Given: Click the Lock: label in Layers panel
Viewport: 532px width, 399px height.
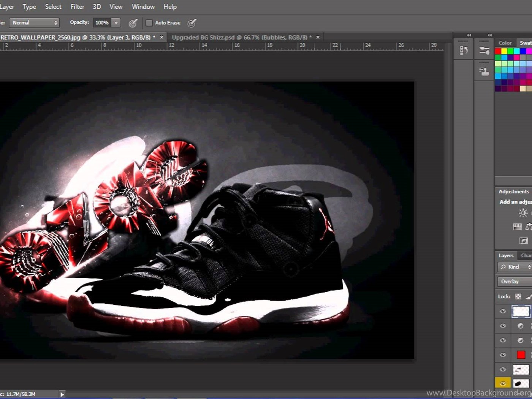Looking at the screenshot, I should 504,296.
